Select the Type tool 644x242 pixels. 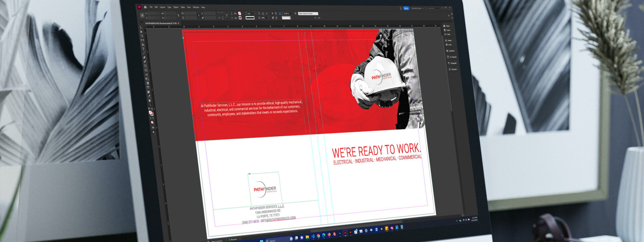pyautogui.click(x=143, y=49)
